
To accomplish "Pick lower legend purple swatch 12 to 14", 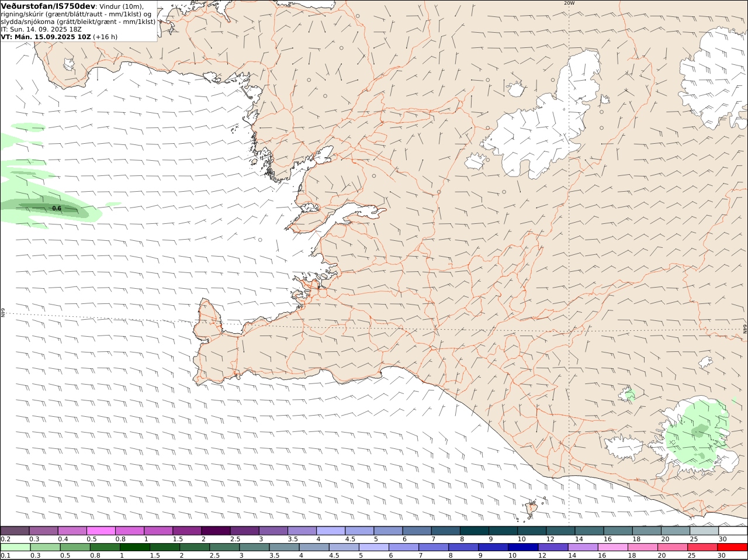I will 552,547.
